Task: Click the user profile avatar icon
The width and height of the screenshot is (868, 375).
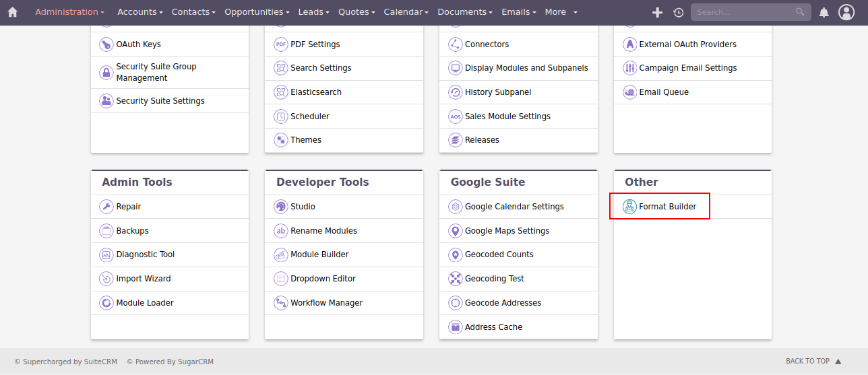Action: (846, 12)
